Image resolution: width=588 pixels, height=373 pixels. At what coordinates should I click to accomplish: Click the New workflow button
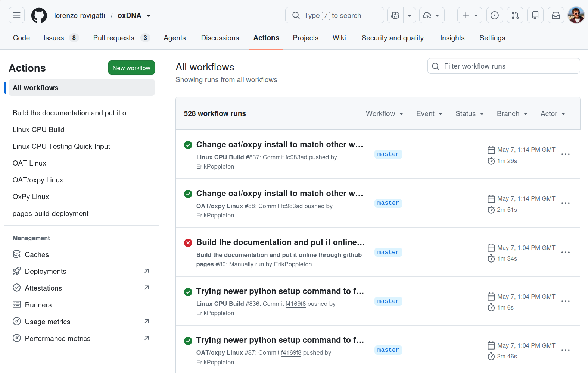(131, 68)
